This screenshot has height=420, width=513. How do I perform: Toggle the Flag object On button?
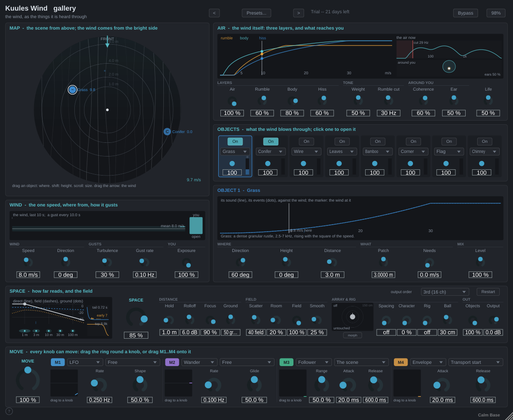point(449,141)
